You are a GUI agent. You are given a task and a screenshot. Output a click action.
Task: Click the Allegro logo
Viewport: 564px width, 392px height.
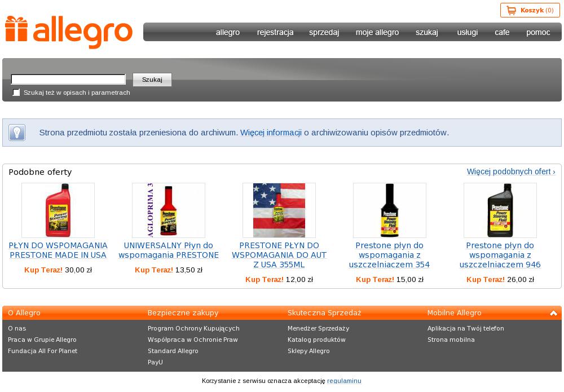click(x=69, y=32)
